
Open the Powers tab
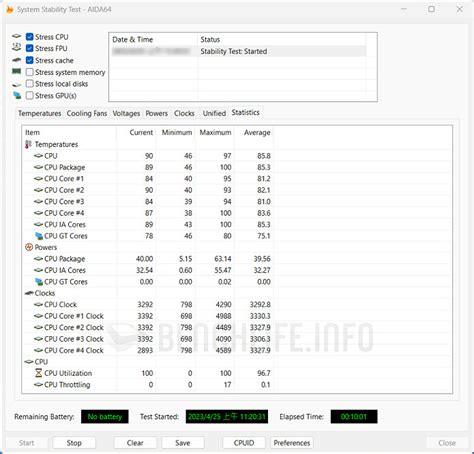coord(157,113)
